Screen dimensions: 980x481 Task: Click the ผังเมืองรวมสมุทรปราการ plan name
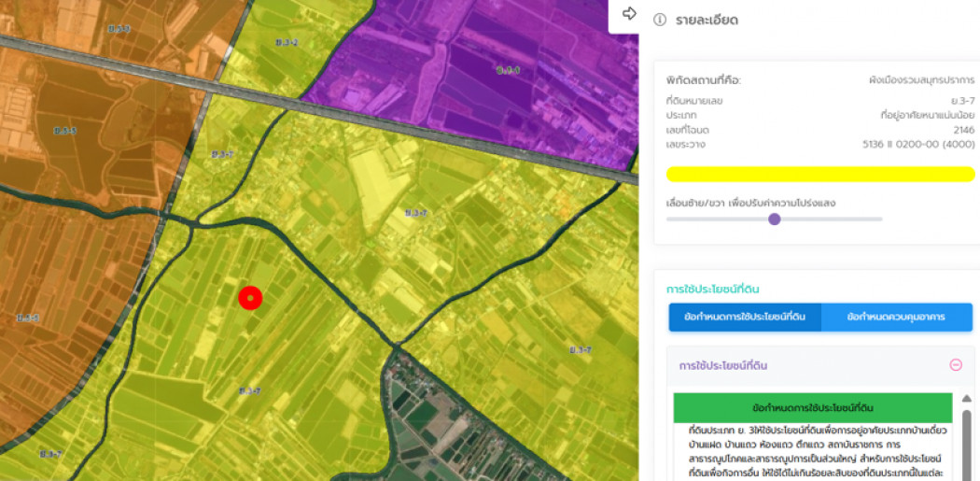tap(921, 80)
